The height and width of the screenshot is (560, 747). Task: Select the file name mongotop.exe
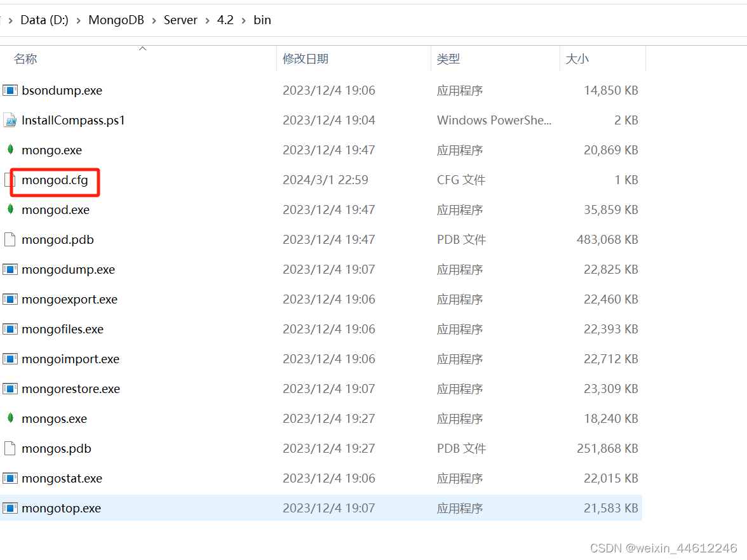[62, 508]
